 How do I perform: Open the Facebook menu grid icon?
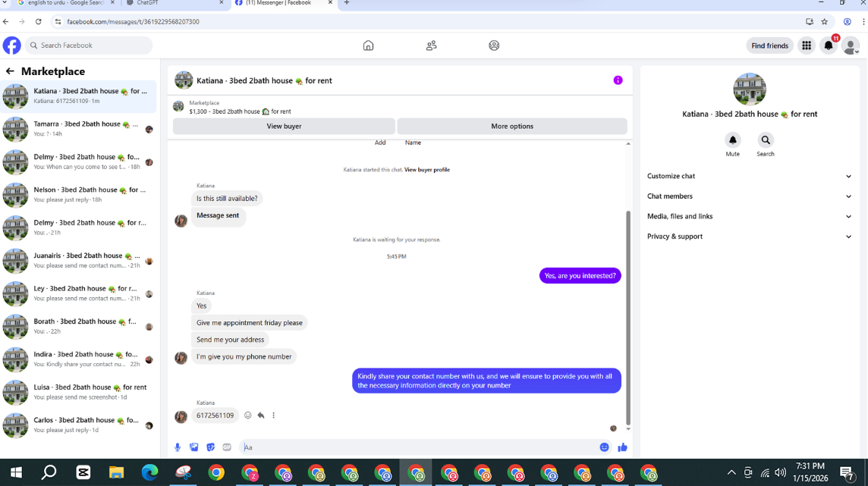[x=807, y=45]
